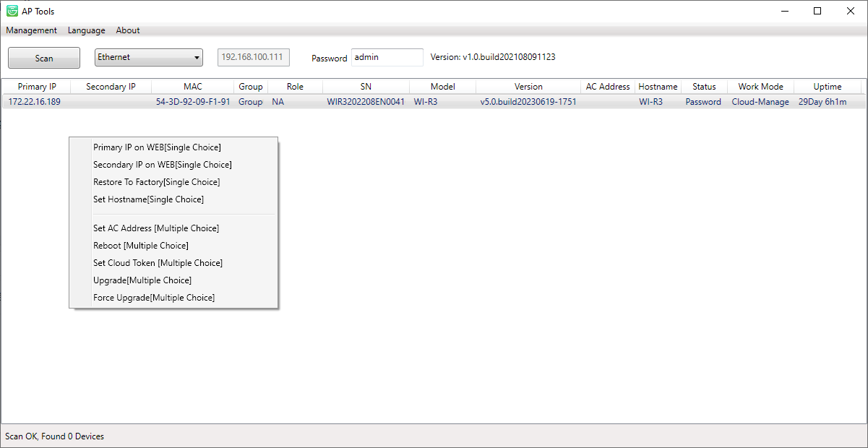Choose Secondary IP on WEB option

tap(162, 165)
